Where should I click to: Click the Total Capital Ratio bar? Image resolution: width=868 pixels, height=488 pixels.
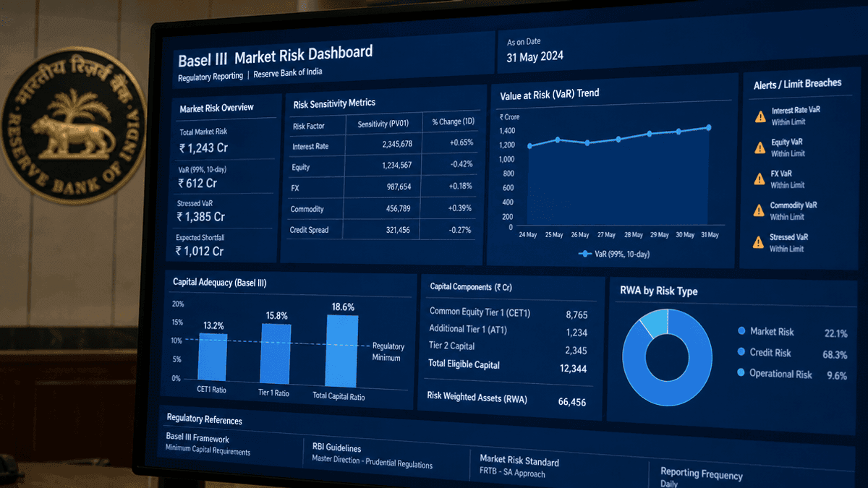(342, 350)
